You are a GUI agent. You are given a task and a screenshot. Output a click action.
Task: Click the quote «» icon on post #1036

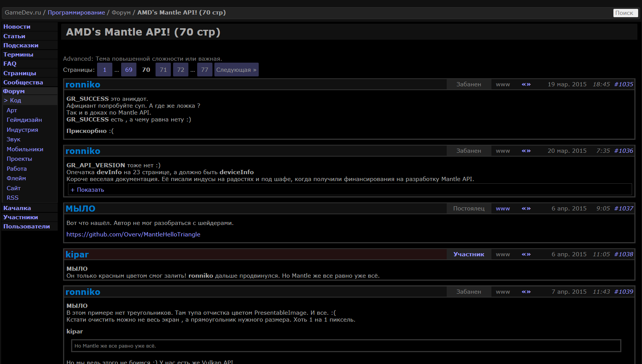[526, 151]
